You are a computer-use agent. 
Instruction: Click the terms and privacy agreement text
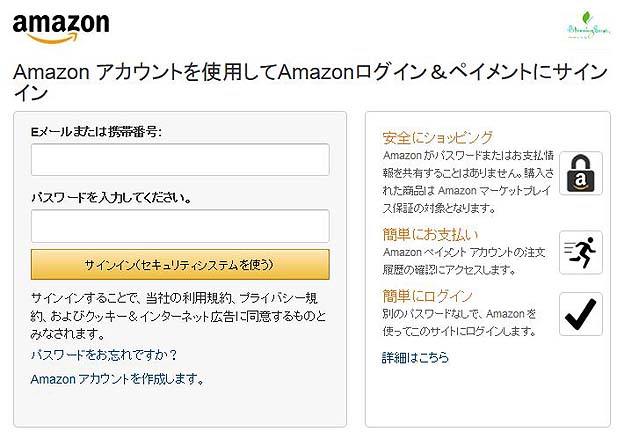178,316
